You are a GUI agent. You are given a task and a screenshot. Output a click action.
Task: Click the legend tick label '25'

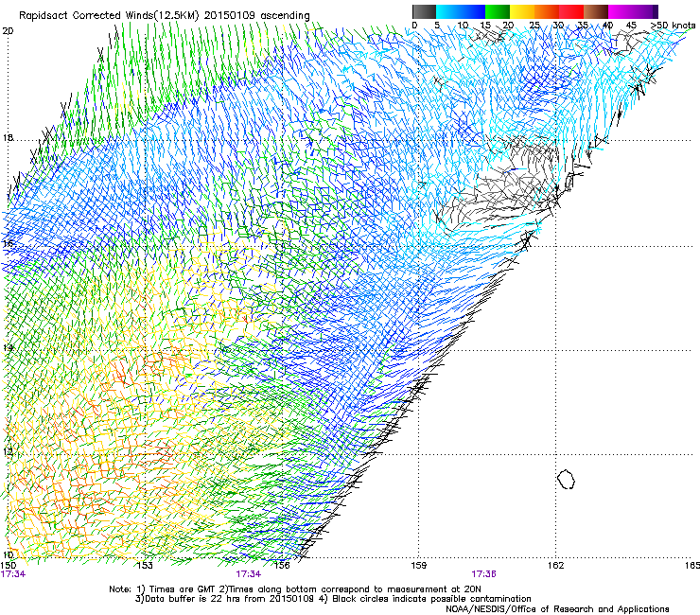[x=534, y=26]
